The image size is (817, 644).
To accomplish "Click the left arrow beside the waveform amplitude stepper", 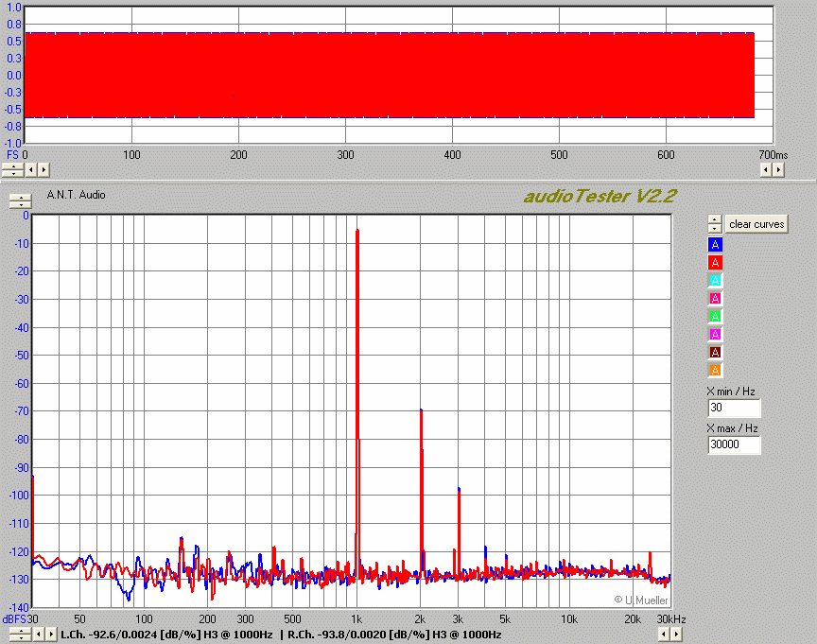I will coord(31,170).
